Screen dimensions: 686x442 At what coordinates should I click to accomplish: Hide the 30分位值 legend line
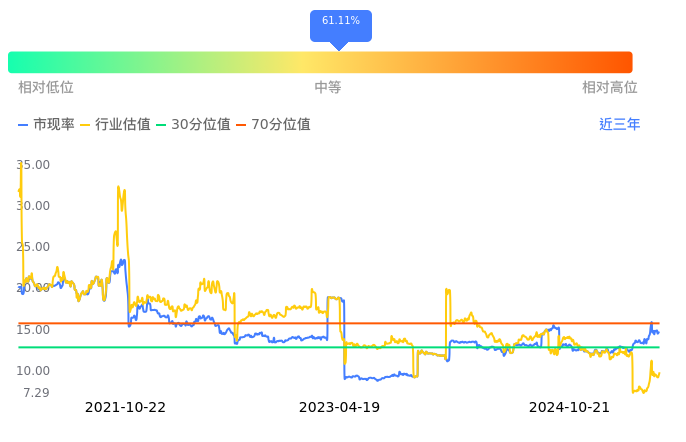tap(193, 125)
